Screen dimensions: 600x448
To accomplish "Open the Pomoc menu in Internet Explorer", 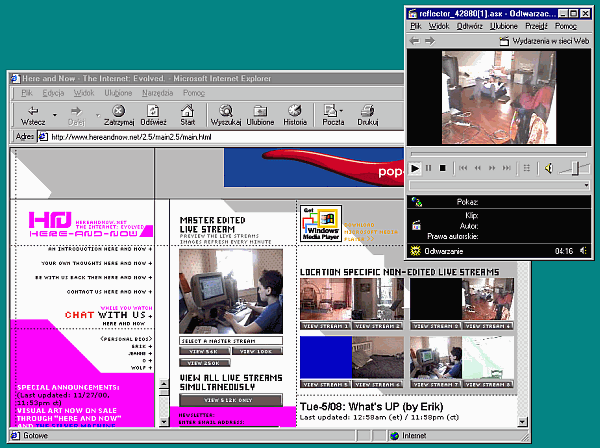I will pyautogui.click(x=194, y=93).
